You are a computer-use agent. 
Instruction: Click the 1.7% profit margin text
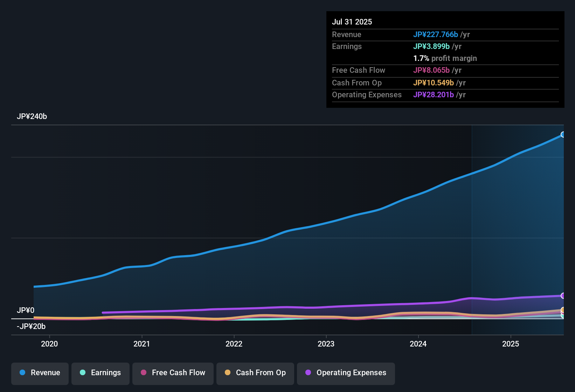[445, 58]
